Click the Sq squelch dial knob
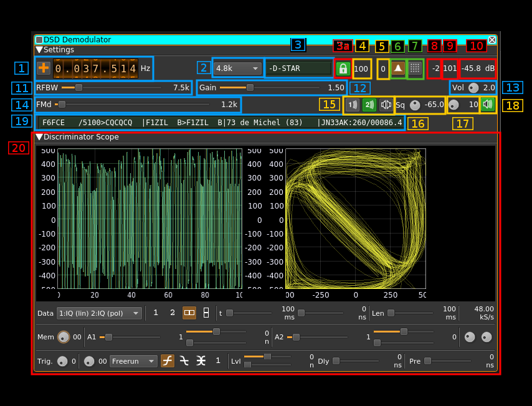The image size is (532, 406). click(415, 105)
